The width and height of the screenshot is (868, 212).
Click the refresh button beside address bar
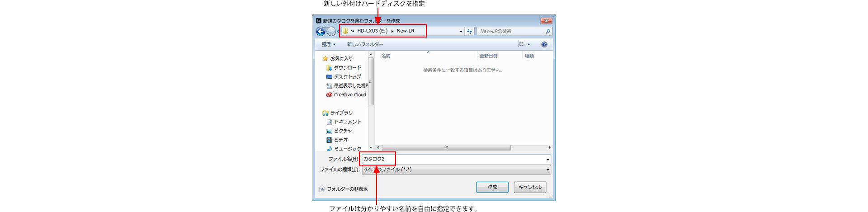pos(470,31)
